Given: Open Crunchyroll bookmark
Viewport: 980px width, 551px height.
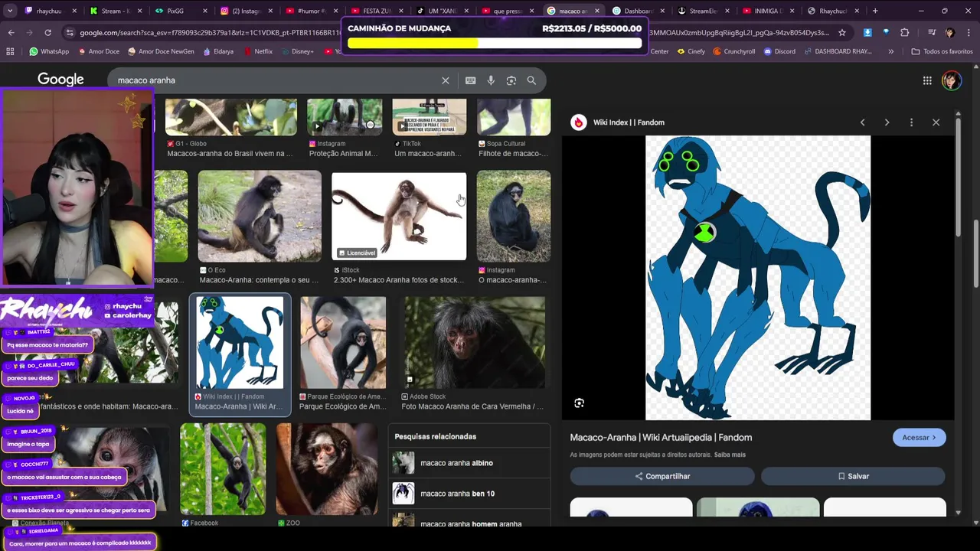Looking at the screenshot, I should click(x=733, y=51).
